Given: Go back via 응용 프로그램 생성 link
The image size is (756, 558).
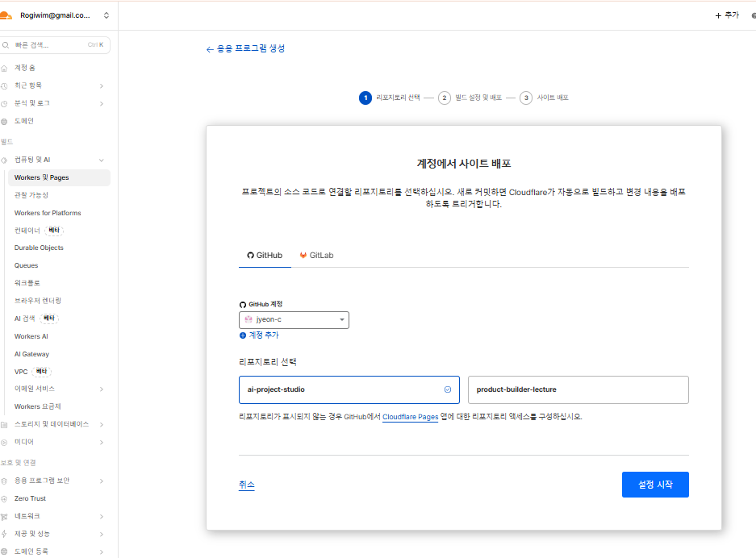Looking at the screenshot, I should coord(245,48).
